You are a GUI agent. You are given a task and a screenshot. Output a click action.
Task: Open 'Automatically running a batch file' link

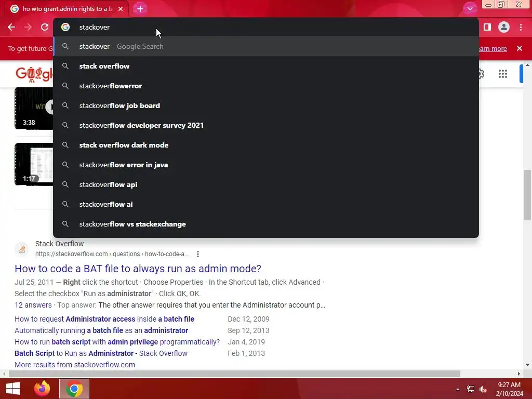(x=101, y=331)
